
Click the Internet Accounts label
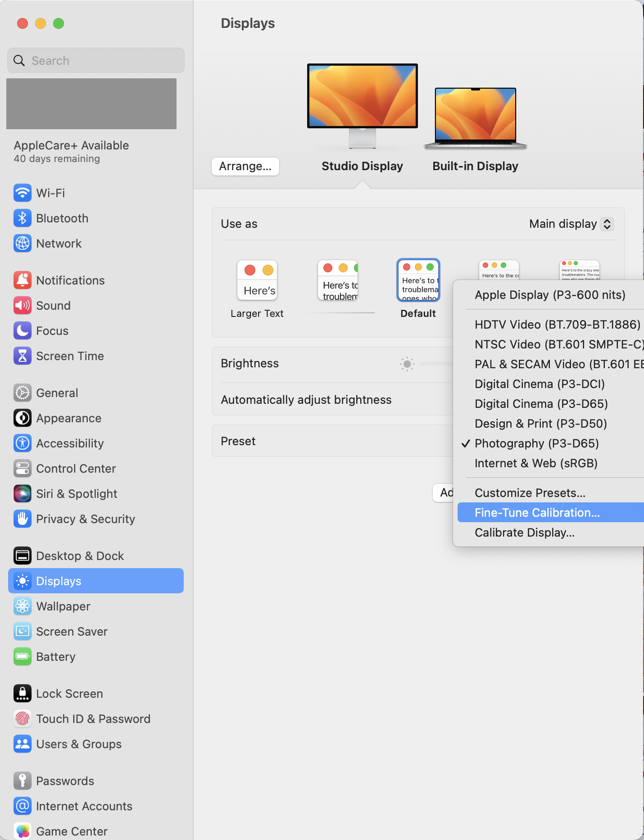(84, 806)
